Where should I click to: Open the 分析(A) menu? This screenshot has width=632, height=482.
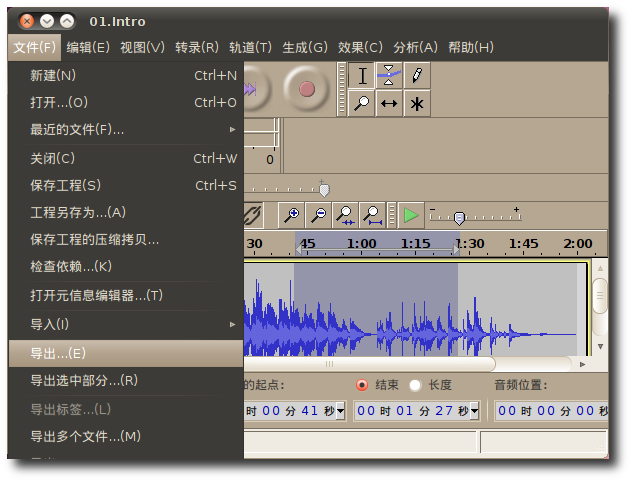coord(415,48)
